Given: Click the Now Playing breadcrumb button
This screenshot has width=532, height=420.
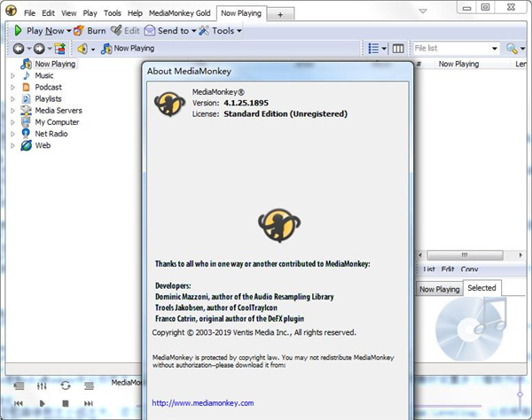Looking at the screenshot, I should tap(128, 49).
